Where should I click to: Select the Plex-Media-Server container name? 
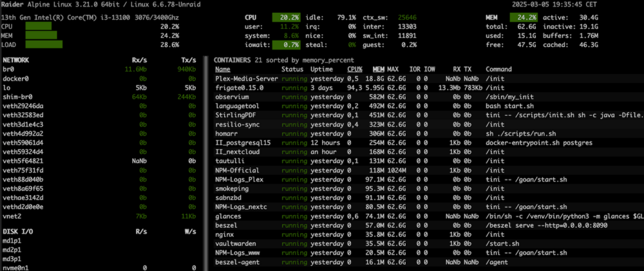point(247,79)
